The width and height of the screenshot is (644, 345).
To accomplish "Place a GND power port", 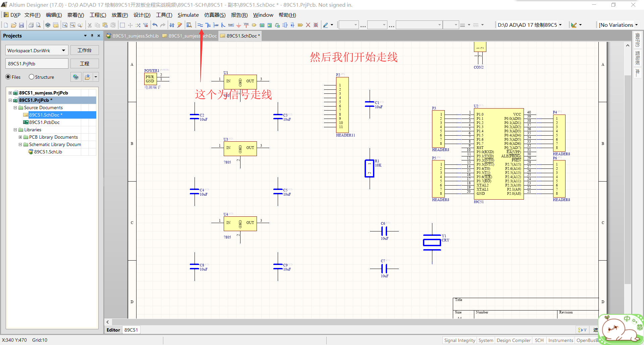I will tap(238, 25).
